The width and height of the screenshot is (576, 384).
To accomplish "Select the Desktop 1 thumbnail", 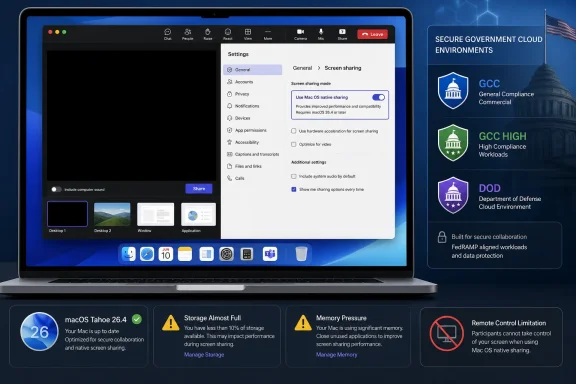I will tap(67, 214).
